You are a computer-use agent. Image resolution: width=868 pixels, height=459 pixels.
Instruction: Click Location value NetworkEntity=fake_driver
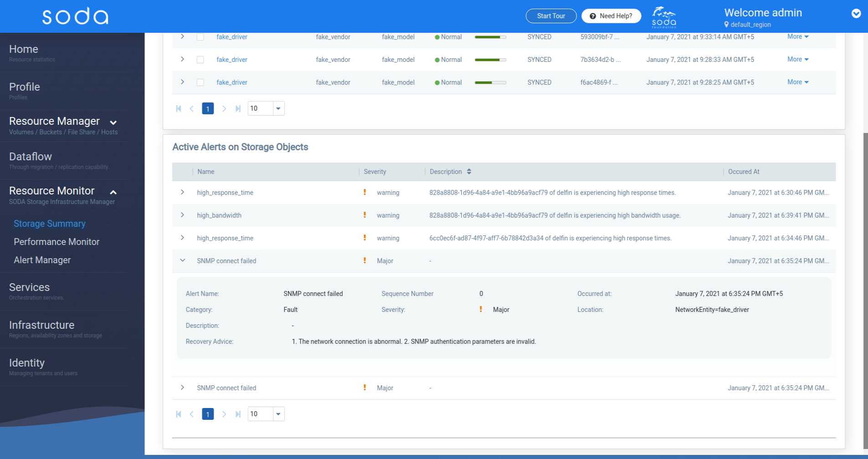point(712,310)
